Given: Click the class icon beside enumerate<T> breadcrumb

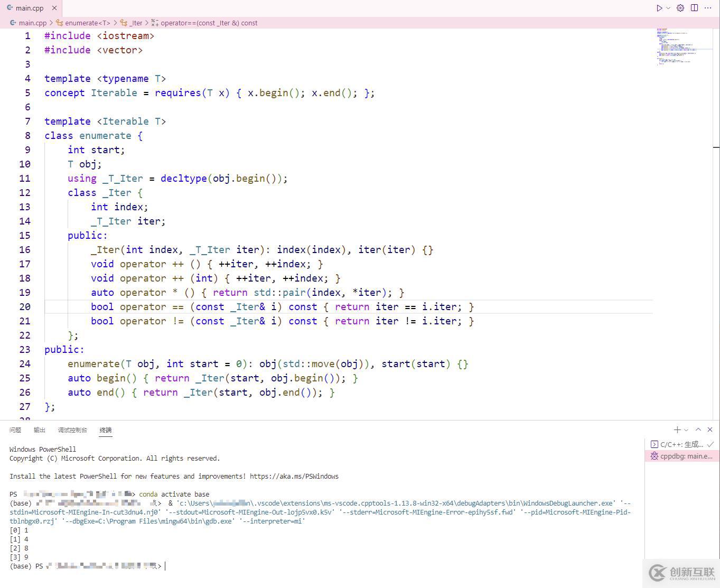Looking at the screenshot, I should point(60,23).
